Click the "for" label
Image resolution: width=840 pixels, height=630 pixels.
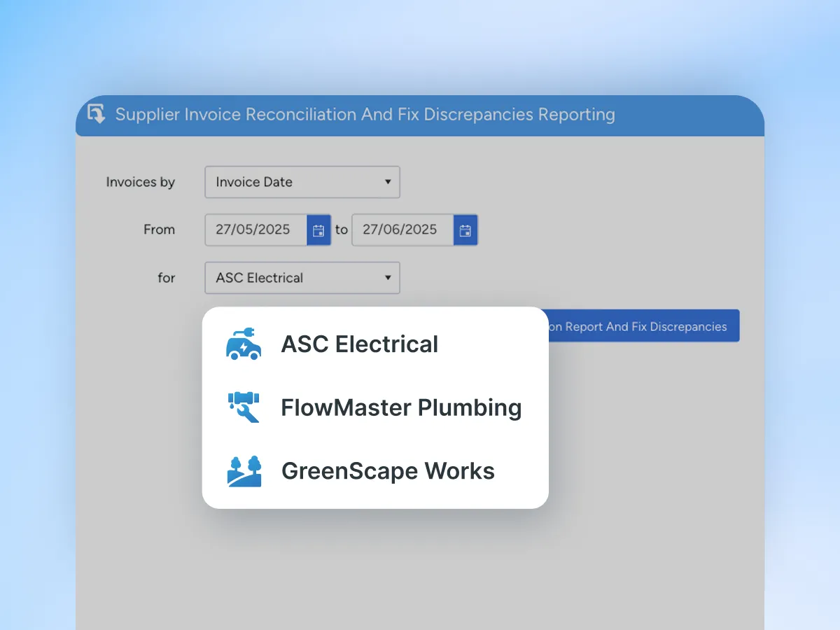click(x=167, y=278)
